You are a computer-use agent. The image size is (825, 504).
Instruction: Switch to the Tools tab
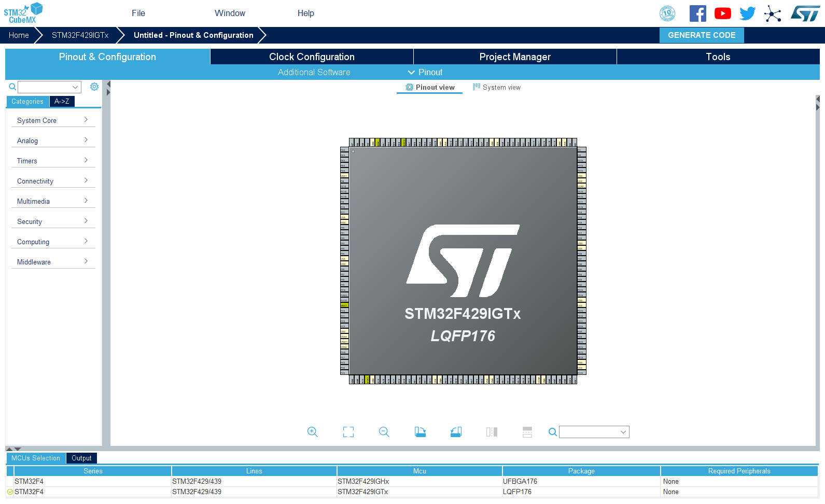(718, 57)
